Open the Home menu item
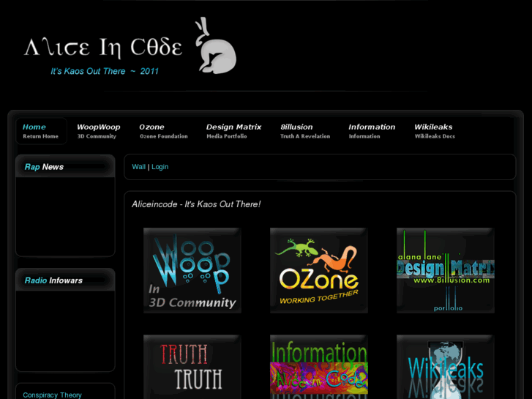The width and height of the screenshot is (532, 399). coord(41,131)
